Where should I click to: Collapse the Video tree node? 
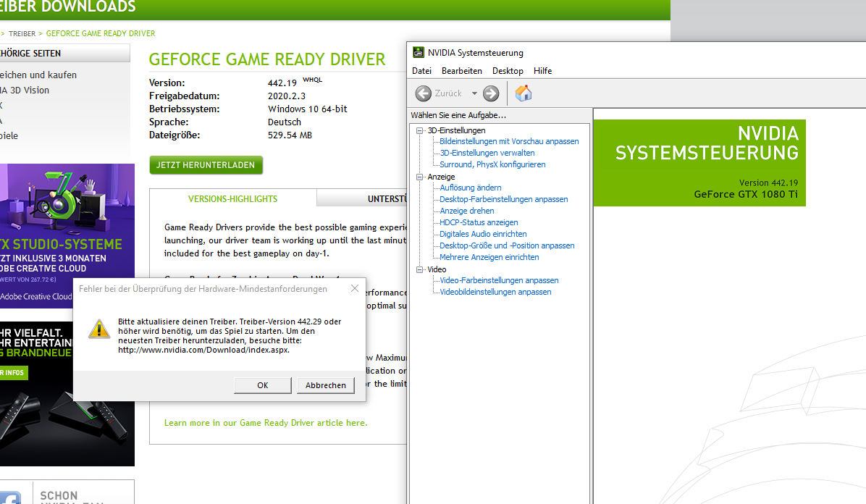[420, 269]
